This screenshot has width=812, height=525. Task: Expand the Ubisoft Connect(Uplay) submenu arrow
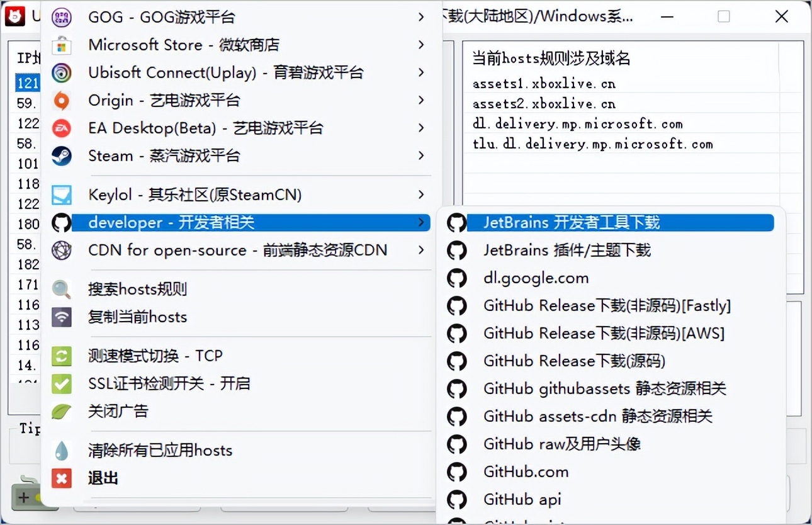pyautogui.click(x=421, y=73)
